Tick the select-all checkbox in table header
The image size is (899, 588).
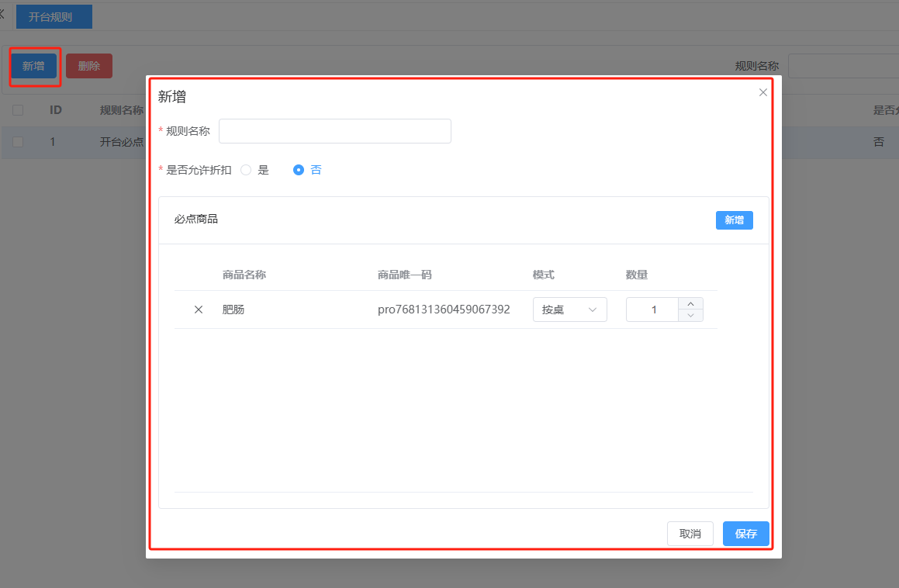click(18, 110)
